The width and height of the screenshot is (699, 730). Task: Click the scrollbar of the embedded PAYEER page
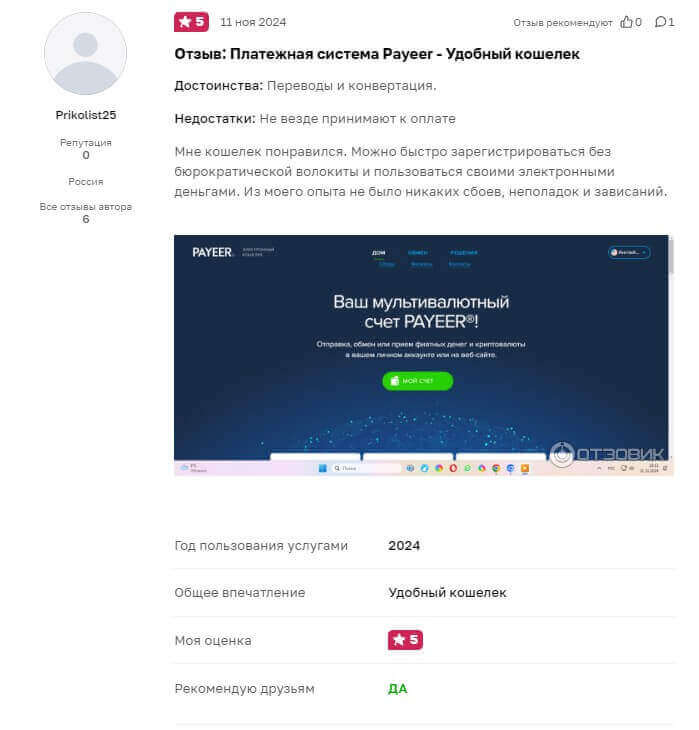(x=671, y=256)
